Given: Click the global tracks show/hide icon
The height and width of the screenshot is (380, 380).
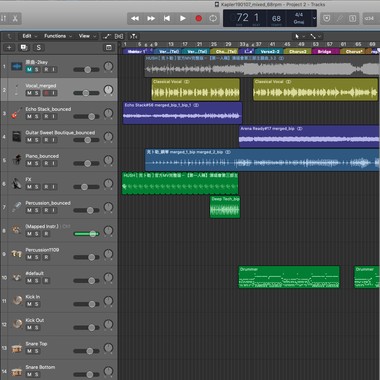Looking at the screenshot, I should 108,48.
